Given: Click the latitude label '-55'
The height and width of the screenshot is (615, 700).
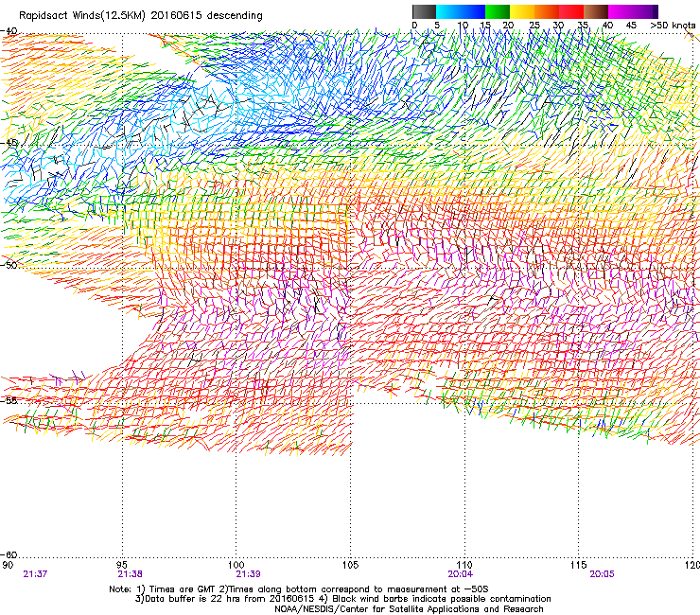Looking at the screenshot, I should [9, 400].
